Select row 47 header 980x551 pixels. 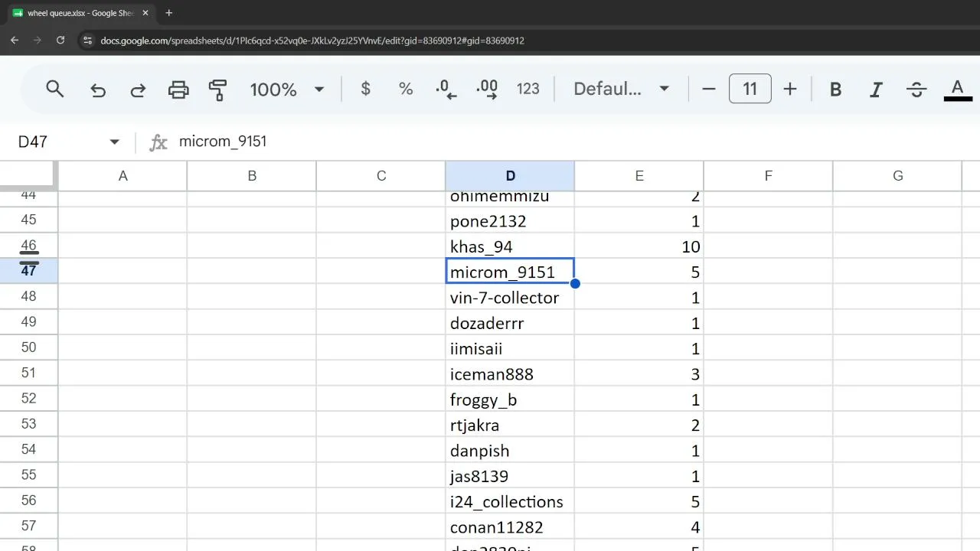click(28, 271)
